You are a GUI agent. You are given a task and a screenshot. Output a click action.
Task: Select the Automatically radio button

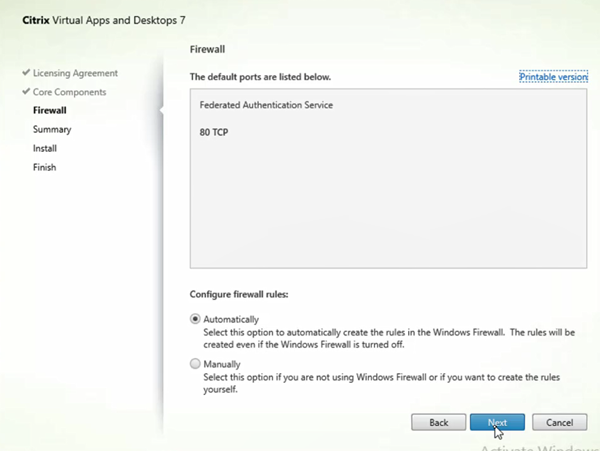pyautogui.click(x=195, y=320)
